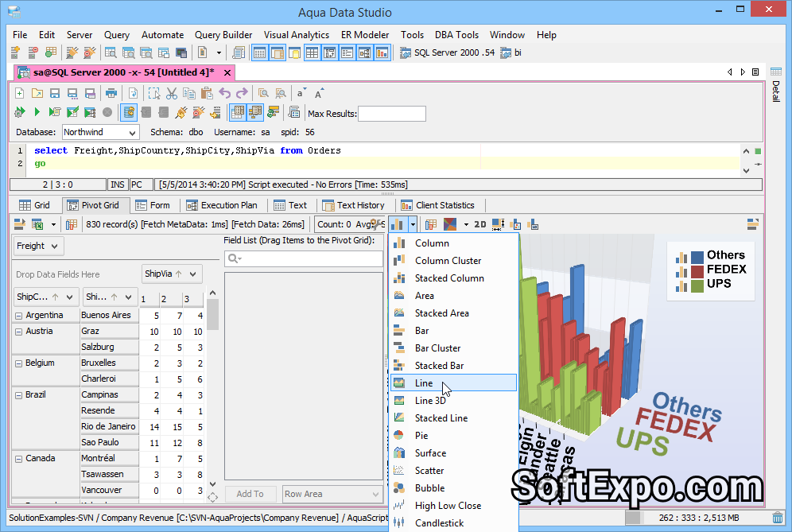Toggle the 2D chart view
792x532 pixels.
[479, 223]
